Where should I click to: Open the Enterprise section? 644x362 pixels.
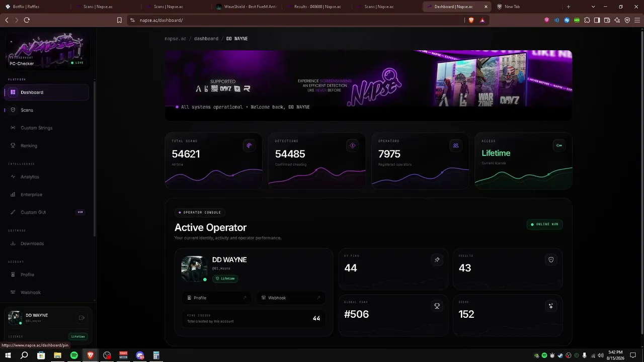(46, 195)
